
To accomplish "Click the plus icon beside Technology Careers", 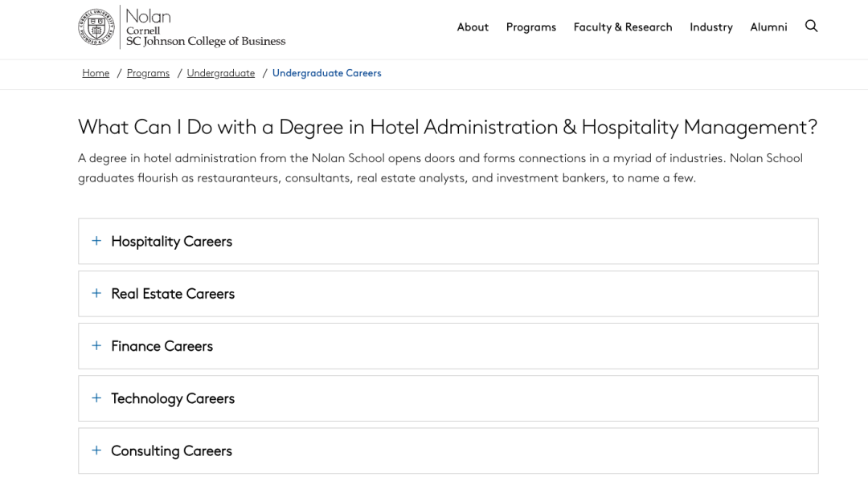I will tap(96, 398).
